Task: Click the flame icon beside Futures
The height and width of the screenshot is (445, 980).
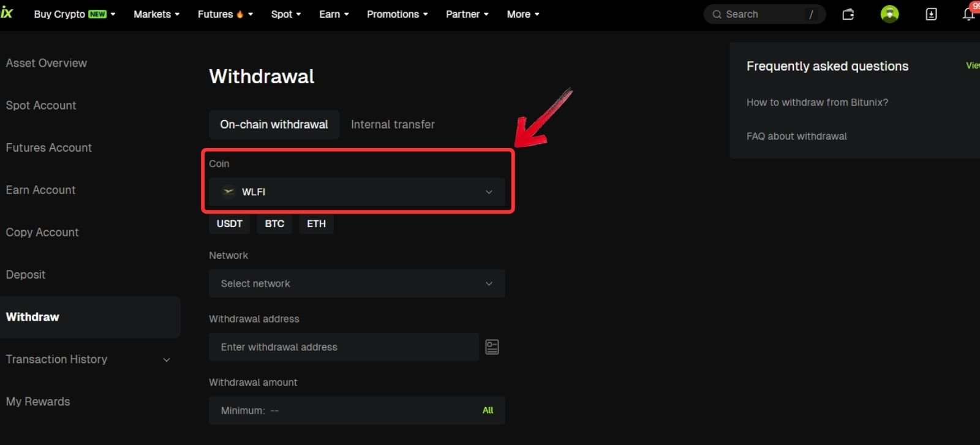Action: tap(240, 14)
